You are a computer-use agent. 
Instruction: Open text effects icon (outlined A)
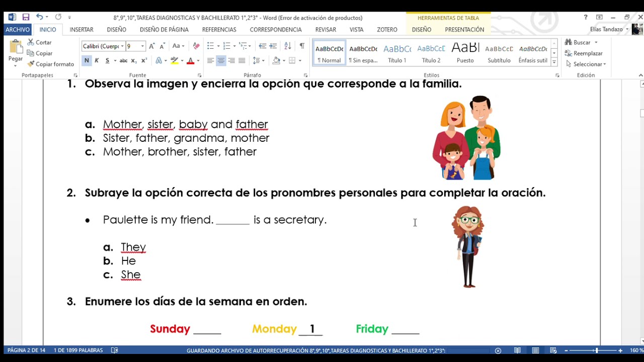(159, 61)
